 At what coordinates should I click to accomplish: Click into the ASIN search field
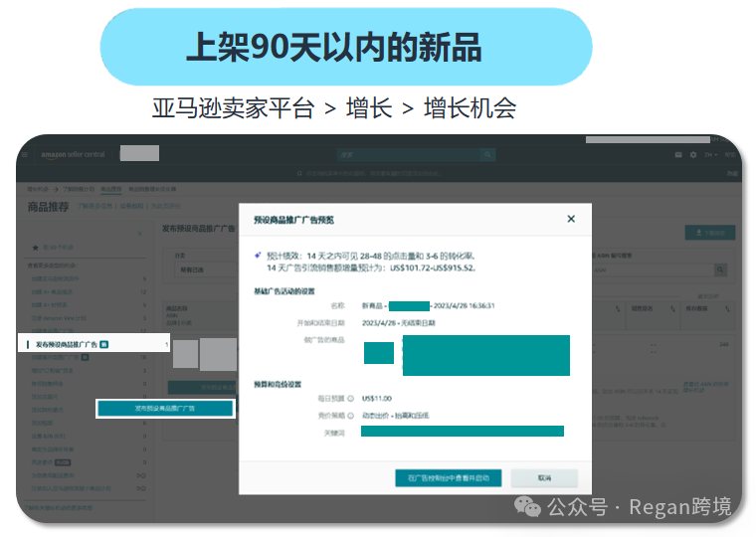coord(652,269)
